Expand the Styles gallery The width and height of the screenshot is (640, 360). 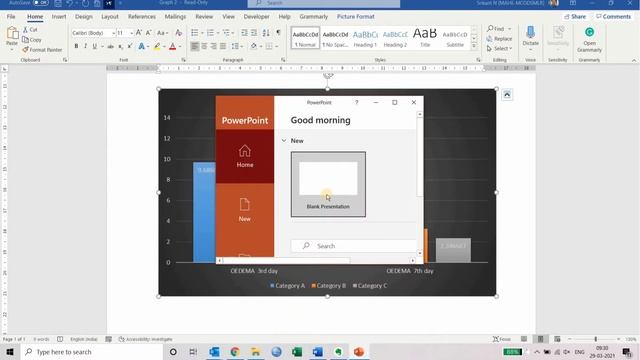point(474,47)
